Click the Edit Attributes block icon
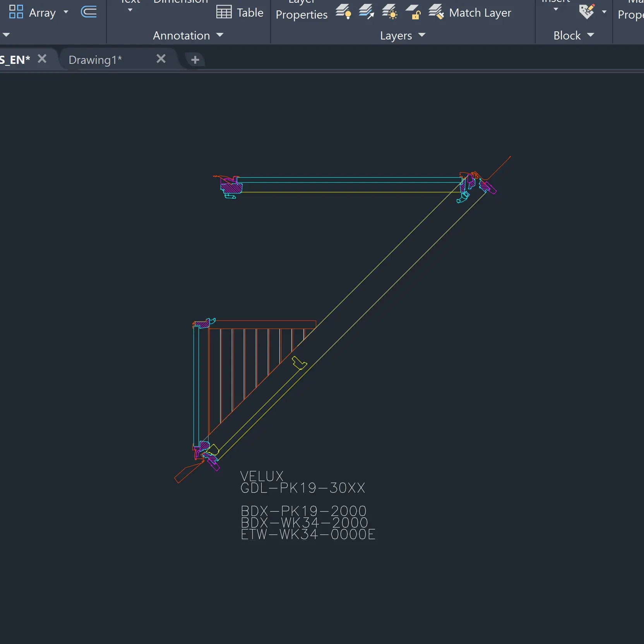The width and height of the screenshot is (644, 644). pos(587,12)
